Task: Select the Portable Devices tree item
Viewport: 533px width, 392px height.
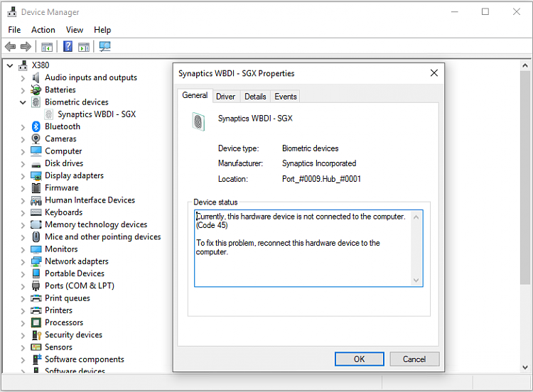Action: coord(75,273)
